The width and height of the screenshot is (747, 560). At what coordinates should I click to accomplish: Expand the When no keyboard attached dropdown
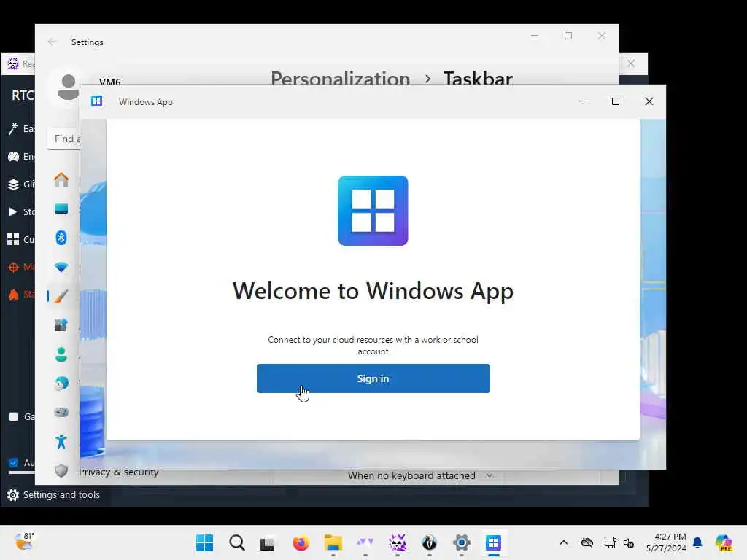[420, 475]
